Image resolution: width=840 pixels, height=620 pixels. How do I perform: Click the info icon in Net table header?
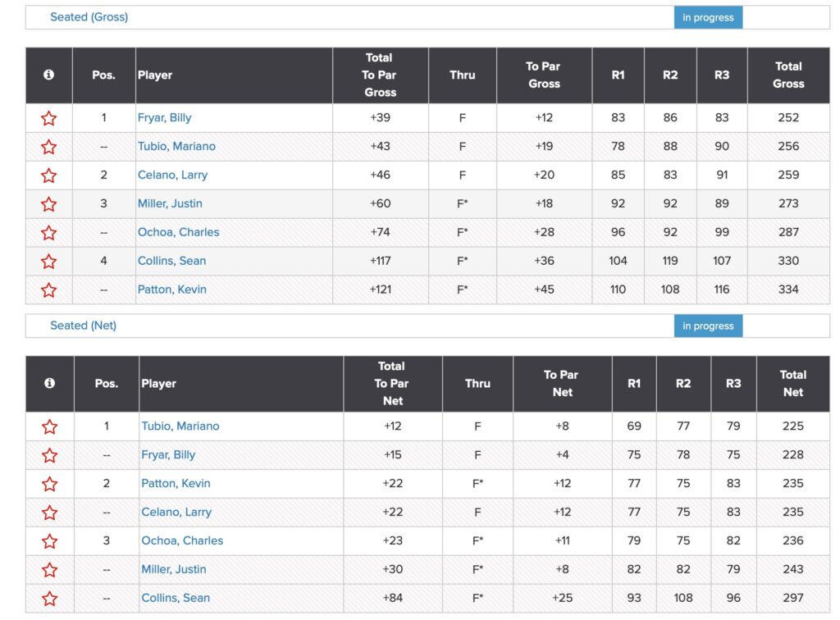pos(49,383)
